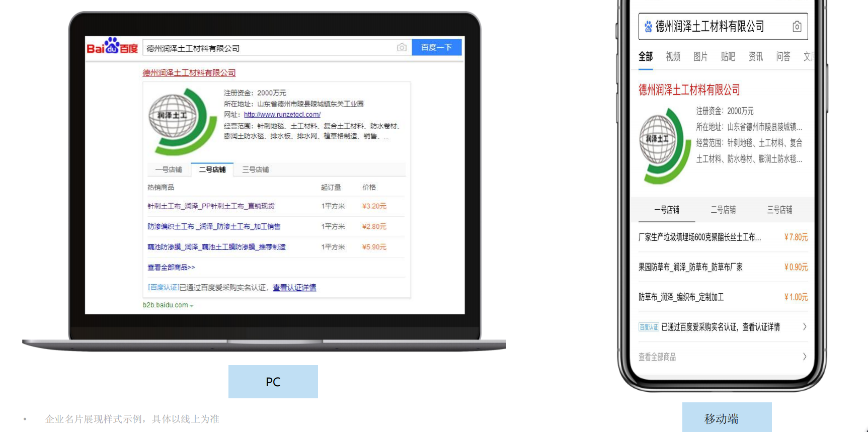The width and height of the screenshot is (868, 432).
Task: Switch to 贴吧 tab on mobile
Action: click(x=728, y=56)
